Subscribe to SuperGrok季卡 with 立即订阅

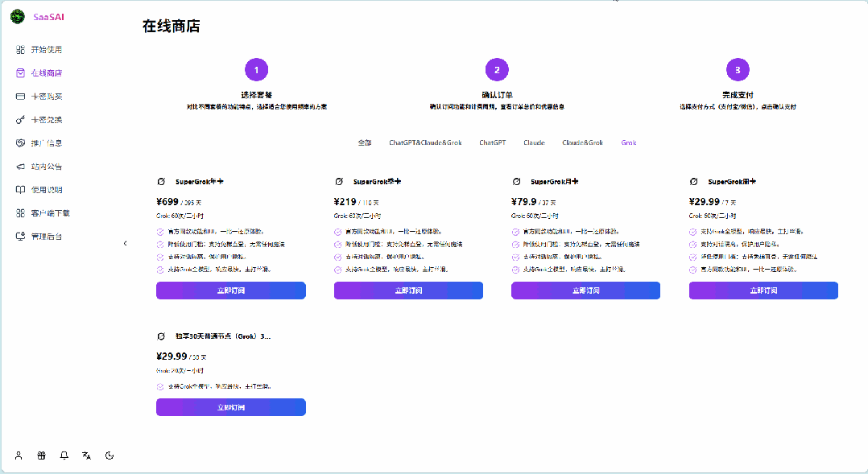pyautogui.click(x=408, y=291)
